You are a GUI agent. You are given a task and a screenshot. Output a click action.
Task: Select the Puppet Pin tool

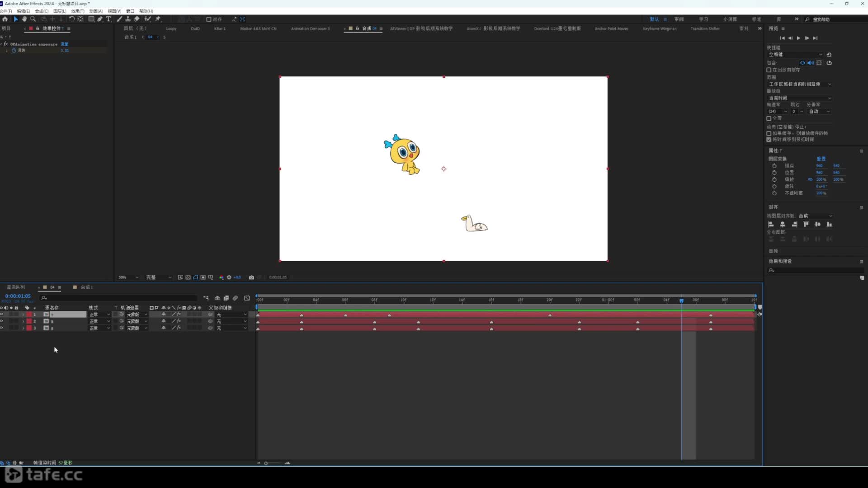[x=158, y=19]
